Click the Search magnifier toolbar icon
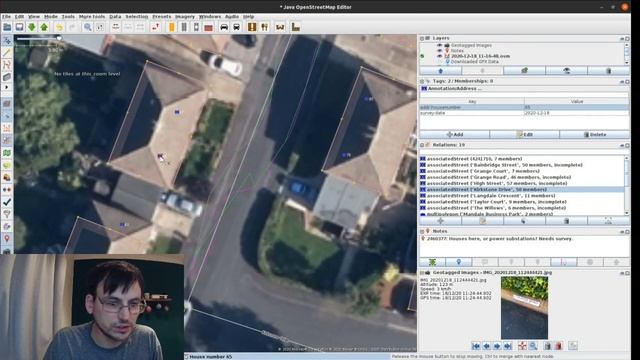Screen dimensions: 640x360 click(87, 27)
